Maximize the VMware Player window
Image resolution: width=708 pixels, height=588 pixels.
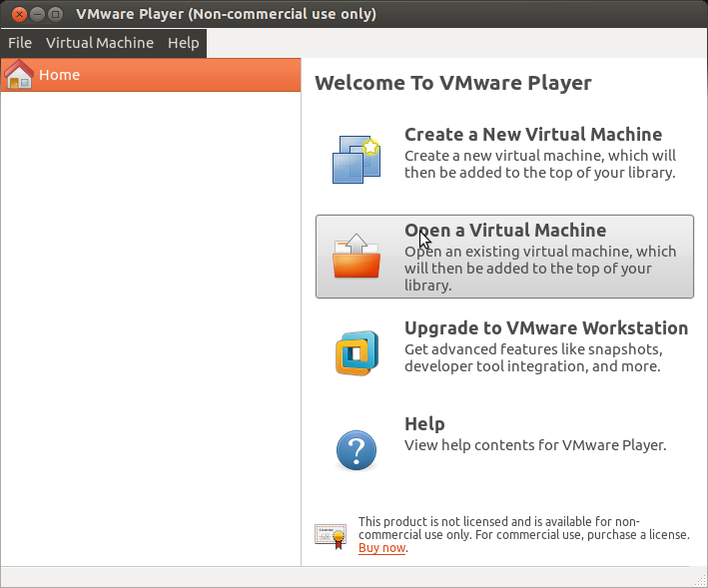54,14
